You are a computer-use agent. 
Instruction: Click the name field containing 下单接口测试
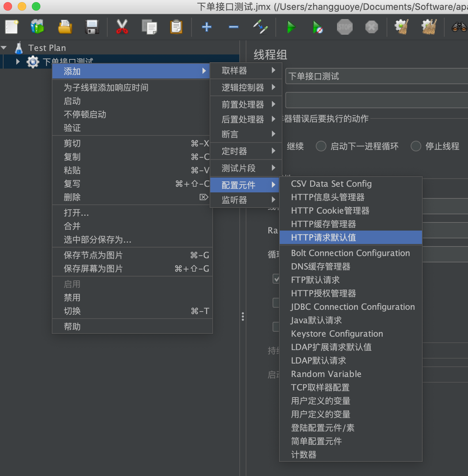(x=377, y=76)
